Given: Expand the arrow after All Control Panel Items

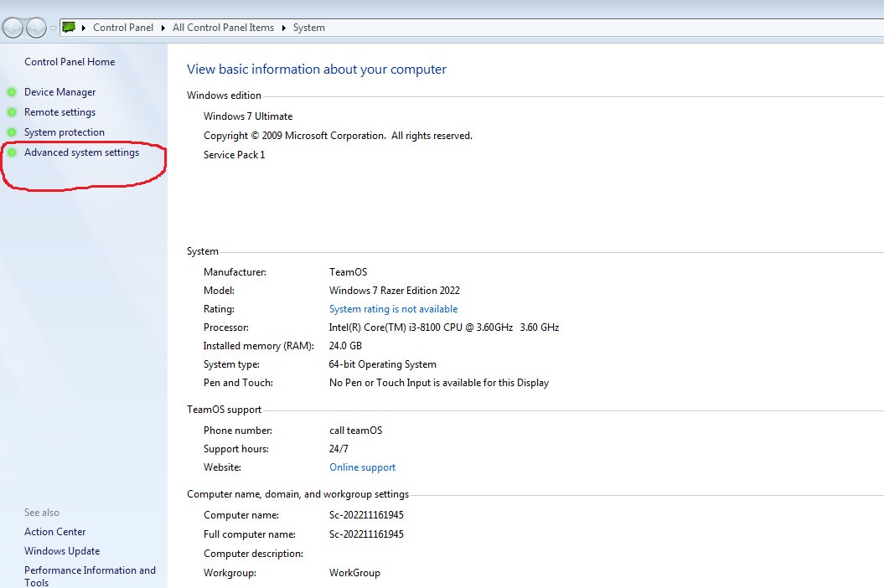Looking at the screenshot, I should (283, 28).
